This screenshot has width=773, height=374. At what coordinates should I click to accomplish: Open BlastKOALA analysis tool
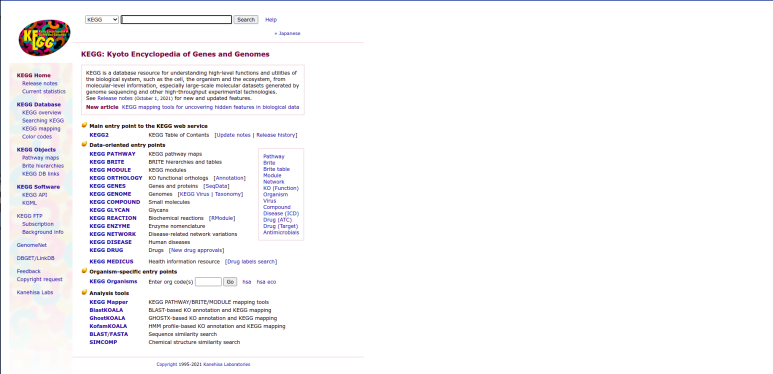(x=106, y=310)
